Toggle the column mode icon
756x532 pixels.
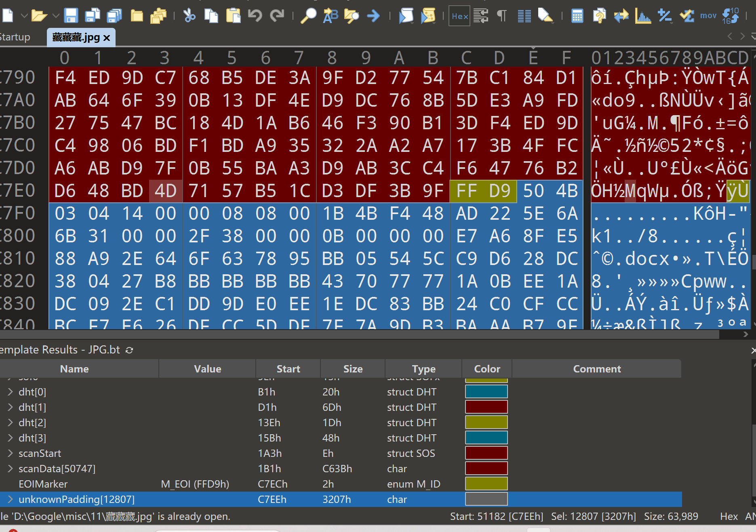click(524, 16)
